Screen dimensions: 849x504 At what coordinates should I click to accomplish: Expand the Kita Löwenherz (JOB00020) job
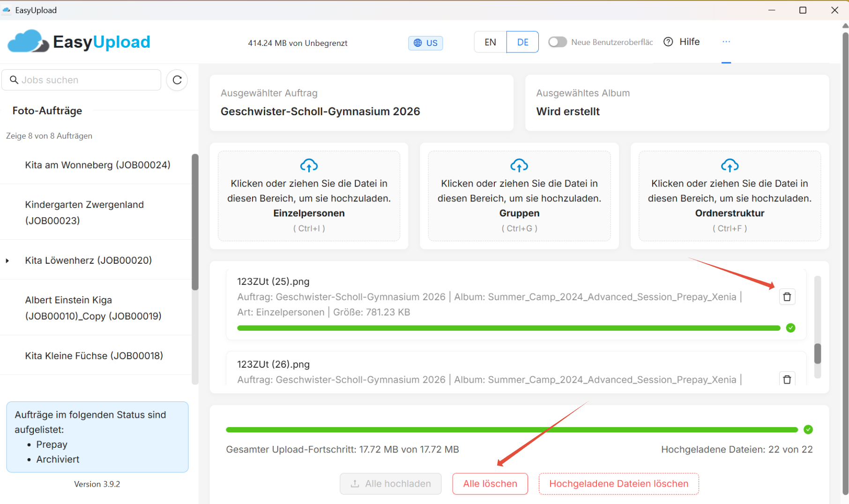click(7, 260)
